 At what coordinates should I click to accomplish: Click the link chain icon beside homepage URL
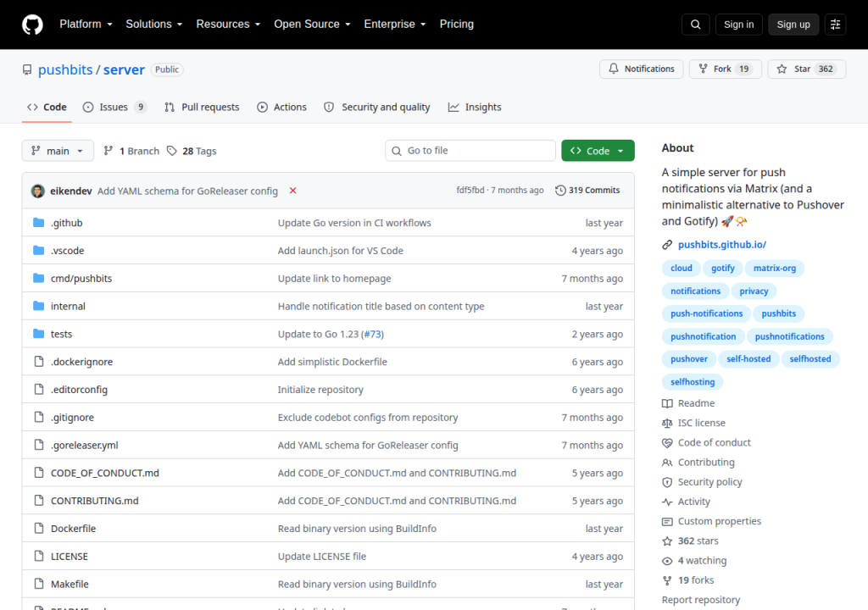(667, 245)
